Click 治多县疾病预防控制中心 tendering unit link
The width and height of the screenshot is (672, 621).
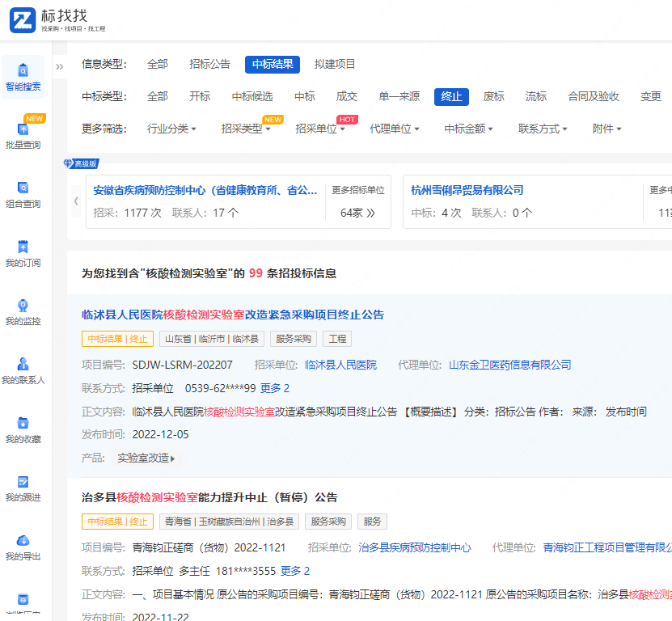pyautogui.click(x=414, y=547)
